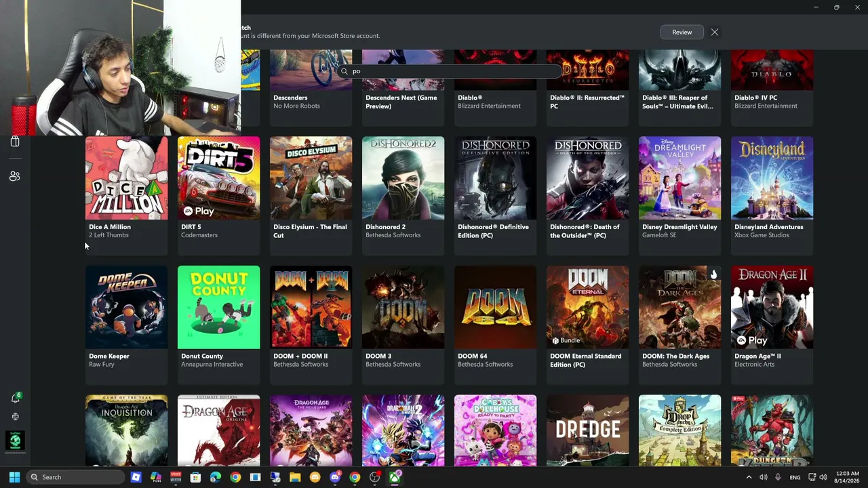Open Microsoft Store from the taskbar
Screen dimensions: 868x488
[195, 477]
